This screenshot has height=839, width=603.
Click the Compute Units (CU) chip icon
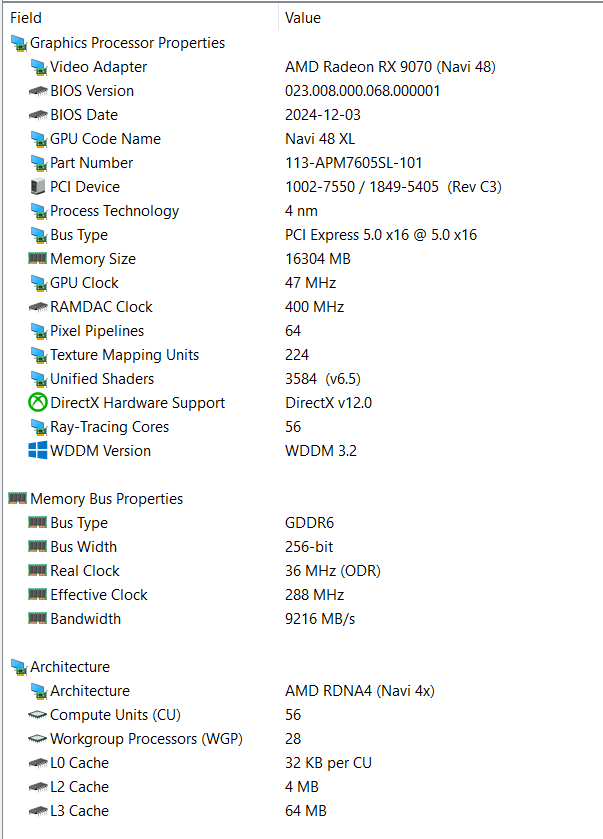pyautogui.click(x=38, y=715)
